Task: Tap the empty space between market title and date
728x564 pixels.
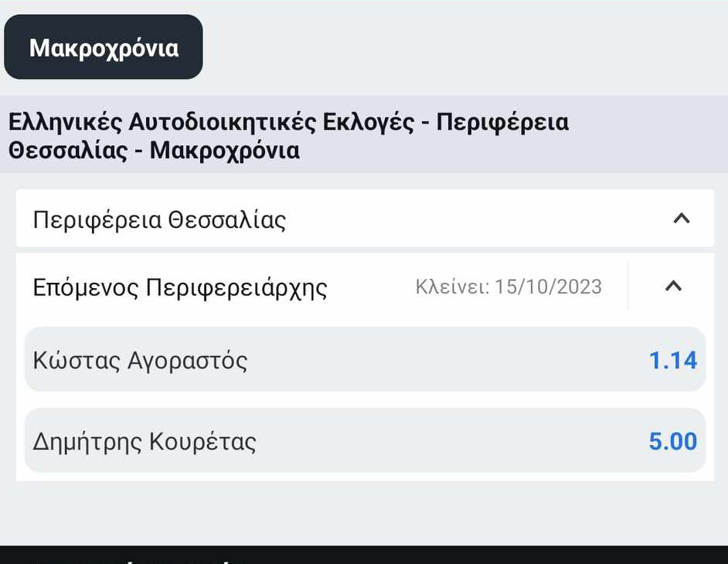Action: [371, 287]
